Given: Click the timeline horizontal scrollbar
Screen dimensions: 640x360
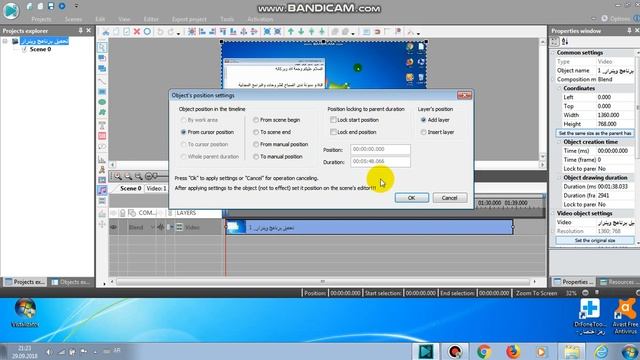Looking at the screenshot, I should click(x=322, y=282).
